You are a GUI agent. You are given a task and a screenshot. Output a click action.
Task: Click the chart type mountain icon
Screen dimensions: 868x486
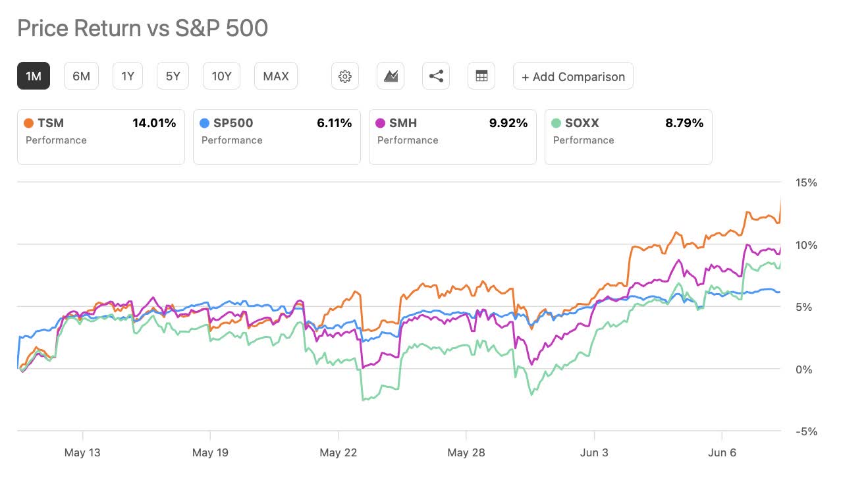click(390, 76)
